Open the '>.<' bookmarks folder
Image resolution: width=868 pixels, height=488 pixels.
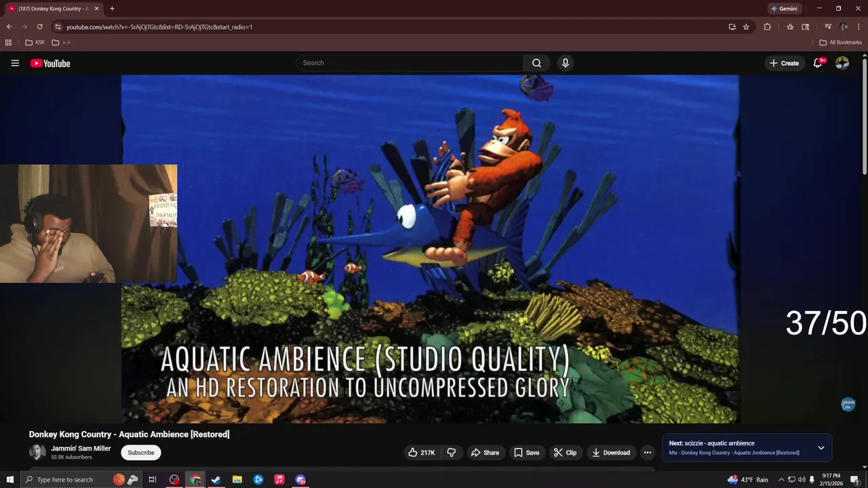(x=61, y=42)
